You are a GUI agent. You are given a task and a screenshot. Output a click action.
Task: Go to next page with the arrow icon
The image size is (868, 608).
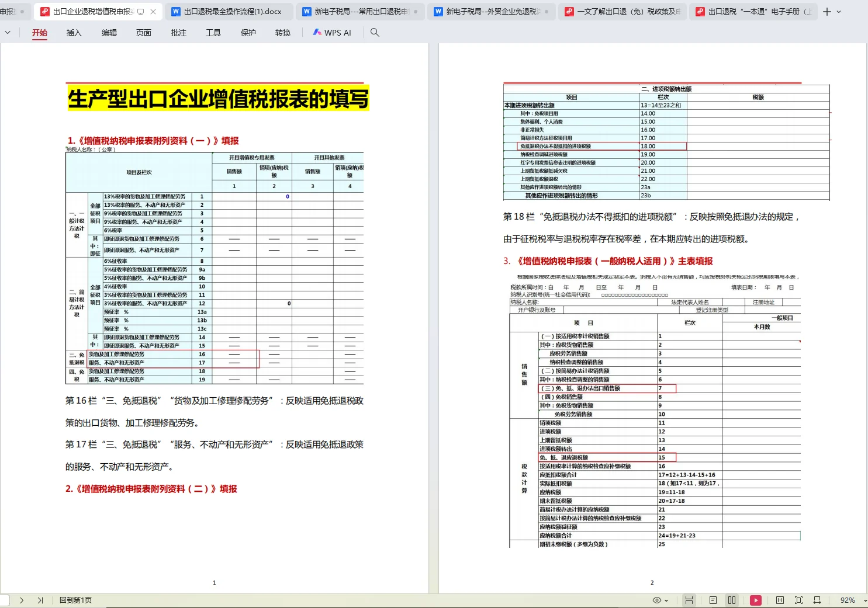pyautogui.click(x=22, y=600)
